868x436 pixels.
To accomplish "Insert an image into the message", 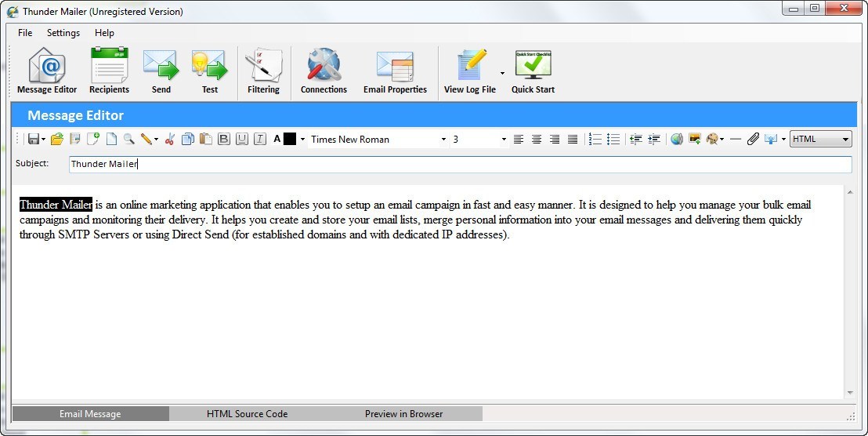I will coord(695,139).
